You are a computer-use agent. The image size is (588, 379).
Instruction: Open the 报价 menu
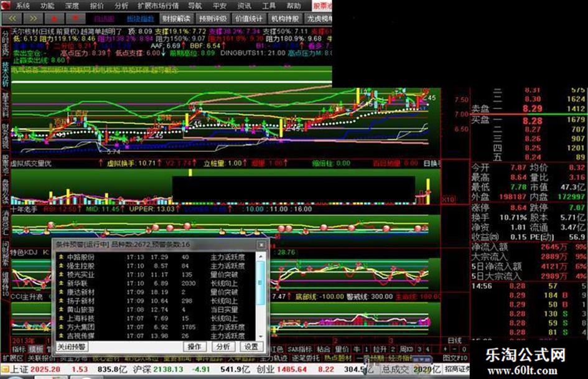point(96,6)
